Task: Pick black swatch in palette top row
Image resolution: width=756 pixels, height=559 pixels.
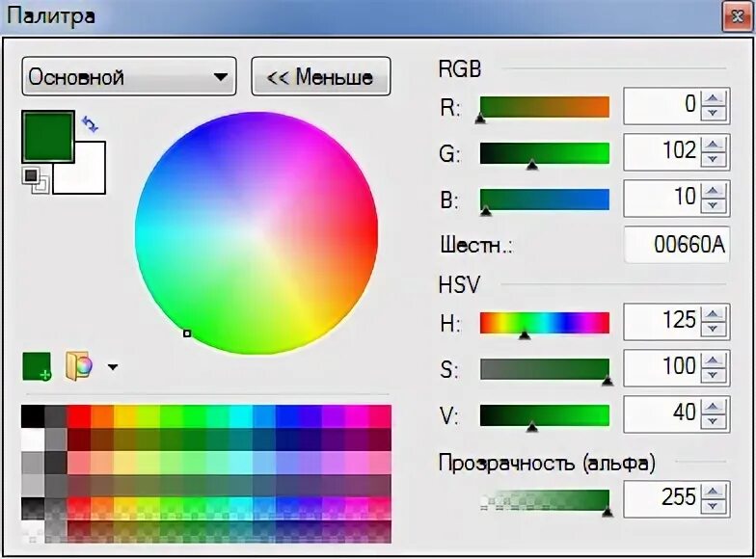Action: [x=33, y=416]
